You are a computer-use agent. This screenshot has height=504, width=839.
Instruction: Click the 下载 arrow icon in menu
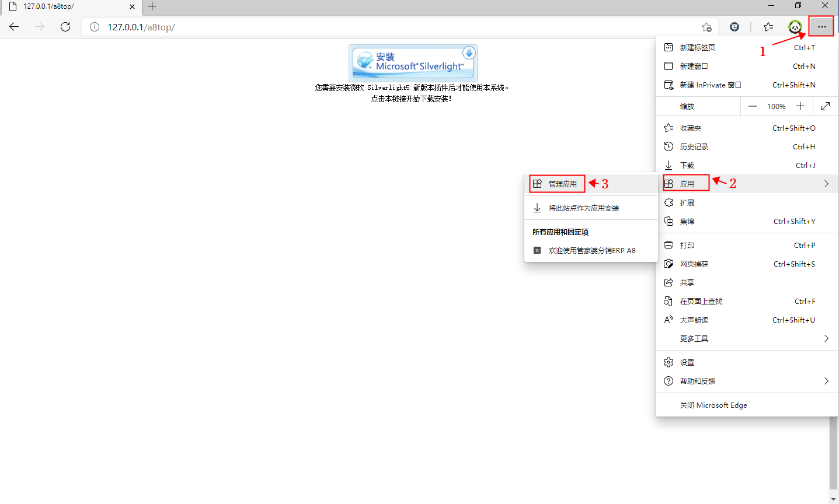(x=669, y=165)
